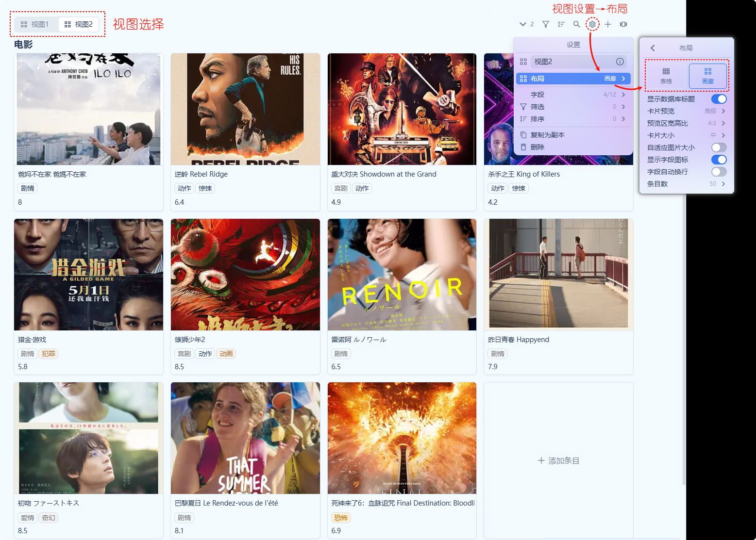Enable 自适应图片大小 switch
Image resolution: width=756 pixels, height=540 pixels.
click(x=719, y=147)
